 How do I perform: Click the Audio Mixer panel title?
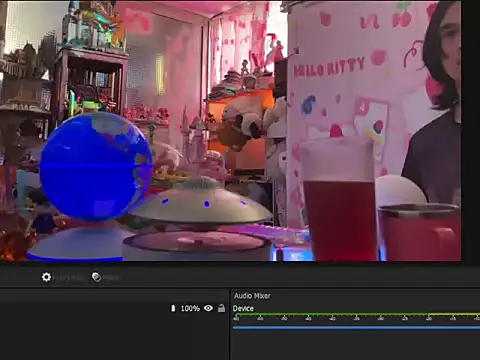click(252, 296)
